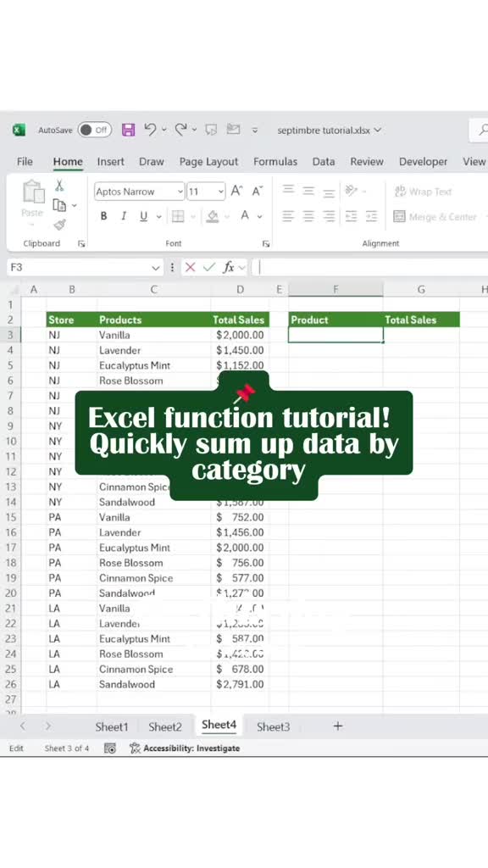Screen dimensions: 488x868
Task: Switch to the Draw ribbon tab
Action: click(x=152, y=162)
